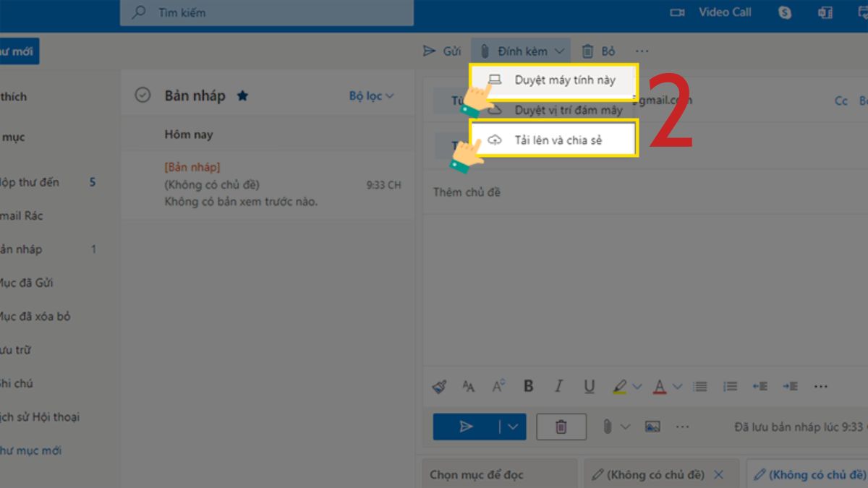Click the Đã lưu bản nháp status text
The image size is (868, 488).
coord(800,427)
